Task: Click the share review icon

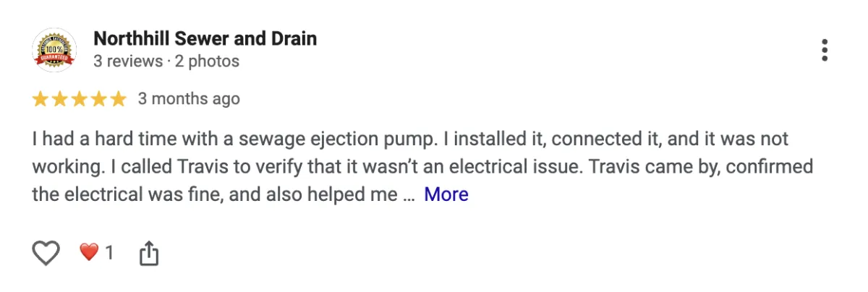Action: point(148,253)
